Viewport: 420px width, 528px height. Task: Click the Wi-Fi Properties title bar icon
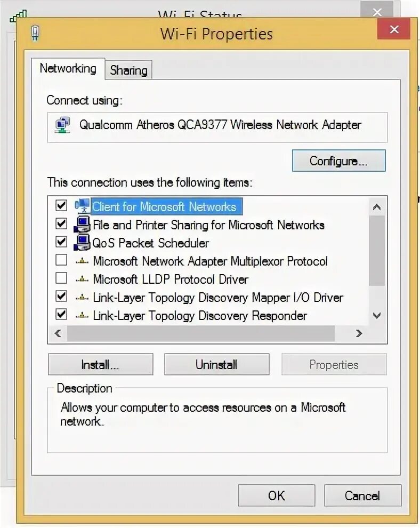35,34
